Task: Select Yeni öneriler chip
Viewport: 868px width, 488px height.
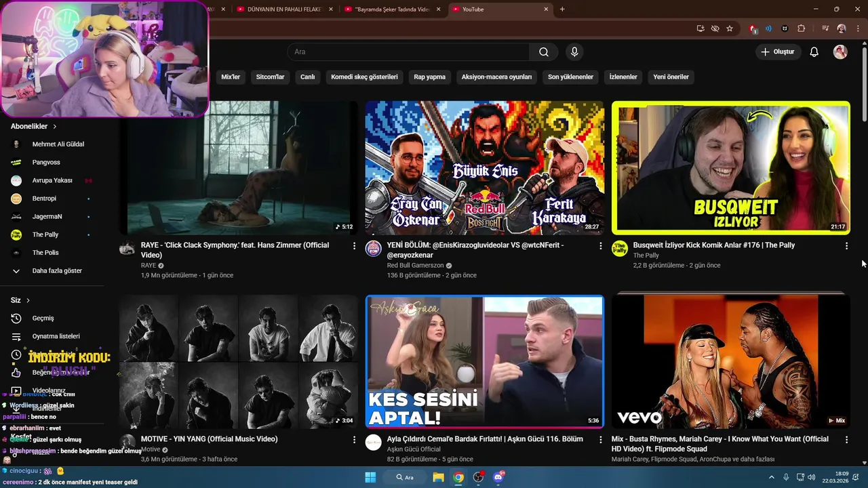Action: pyautogui.click(x=671, y=77)
